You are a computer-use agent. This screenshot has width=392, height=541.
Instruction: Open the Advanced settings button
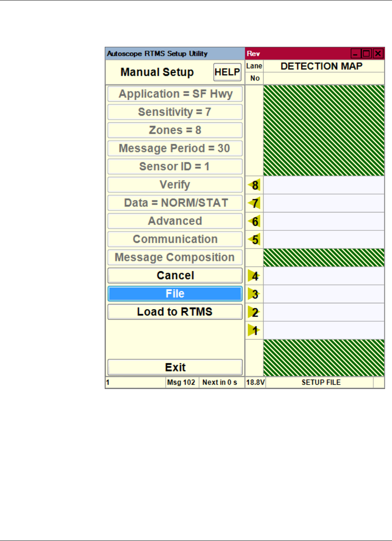click(x=175, y=221)
